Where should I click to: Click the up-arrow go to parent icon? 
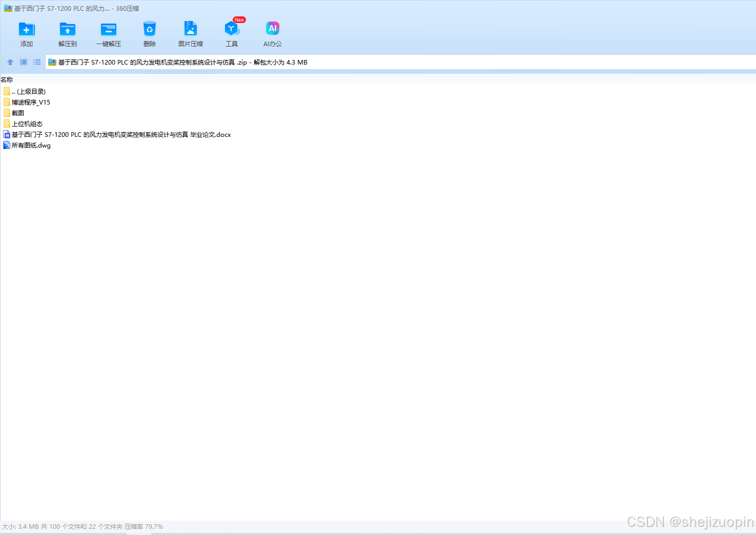point(10,62)
